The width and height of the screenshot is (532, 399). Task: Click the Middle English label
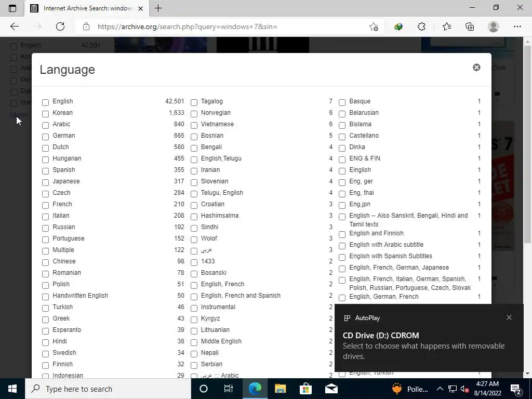coord(221,341)
